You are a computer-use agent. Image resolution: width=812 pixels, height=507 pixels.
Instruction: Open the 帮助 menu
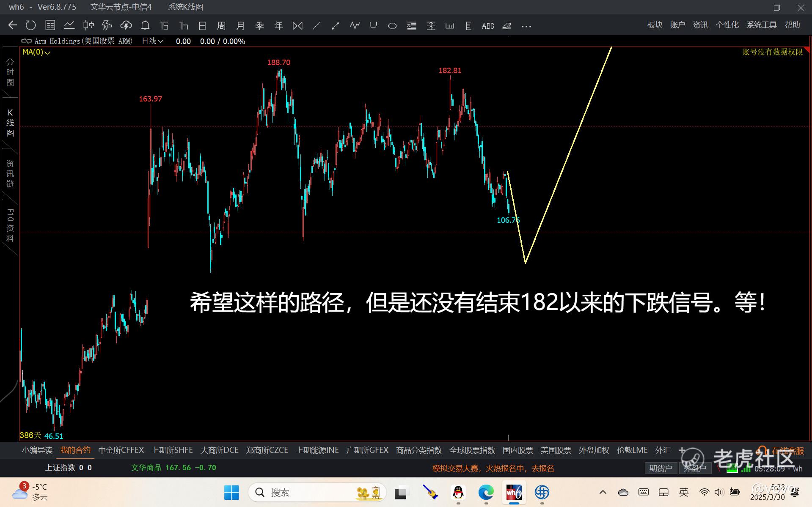coord(793,25)
